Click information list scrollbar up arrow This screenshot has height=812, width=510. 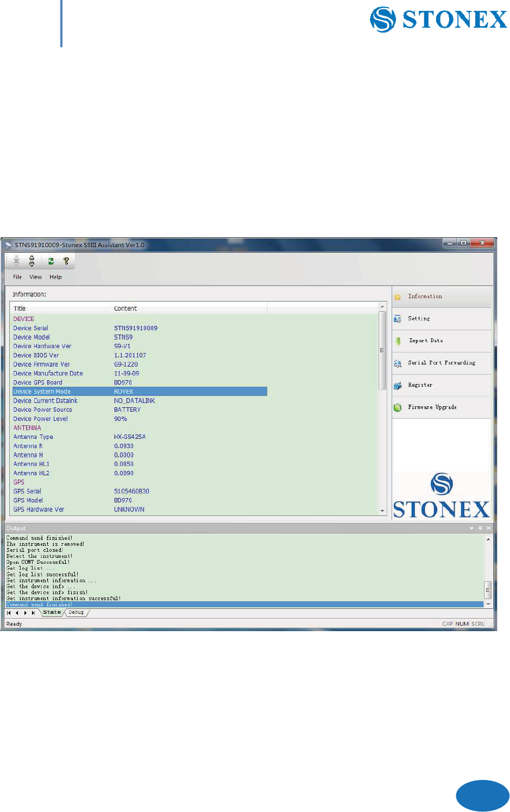point(382,307)
